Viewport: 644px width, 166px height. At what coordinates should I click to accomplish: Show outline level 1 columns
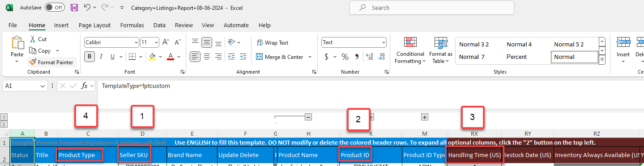4,116
